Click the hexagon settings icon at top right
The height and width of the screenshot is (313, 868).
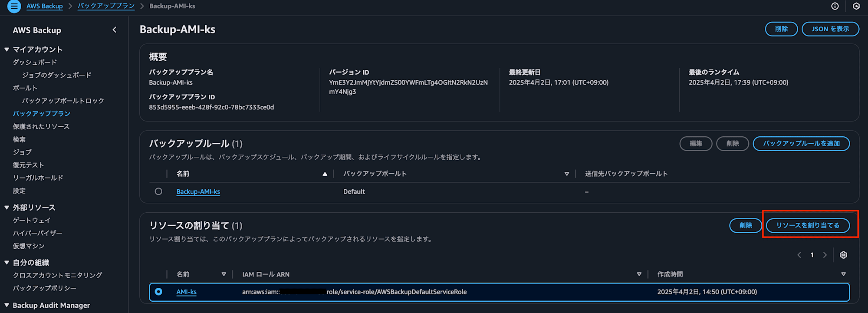[x=856, y=6]
